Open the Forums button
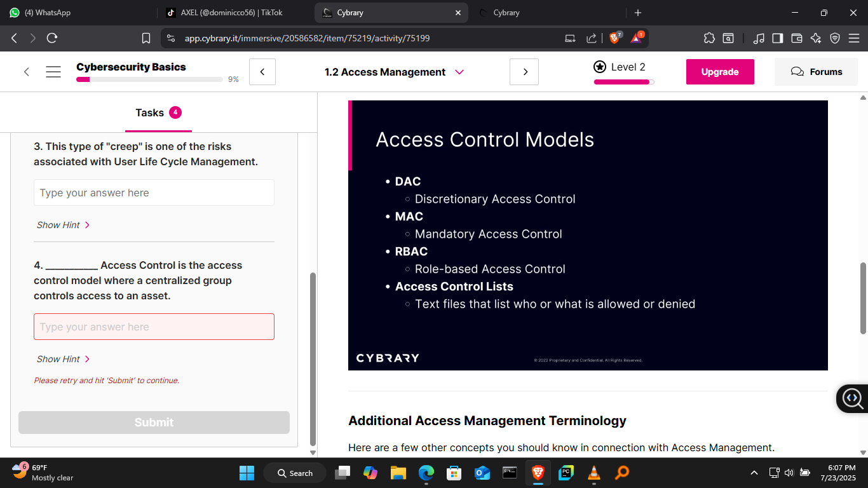868x488 pixels. tap(816, 72)
